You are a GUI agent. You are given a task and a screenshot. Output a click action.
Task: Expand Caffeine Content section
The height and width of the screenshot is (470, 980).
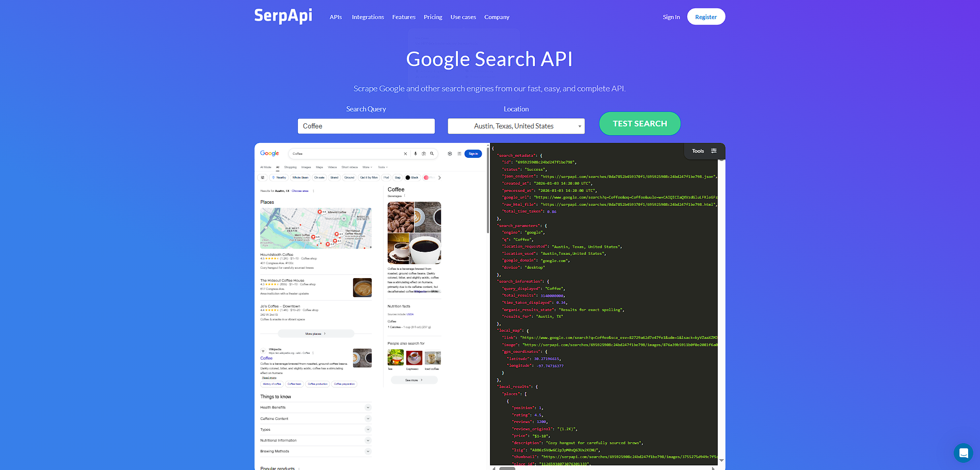[x=315, y=418]
